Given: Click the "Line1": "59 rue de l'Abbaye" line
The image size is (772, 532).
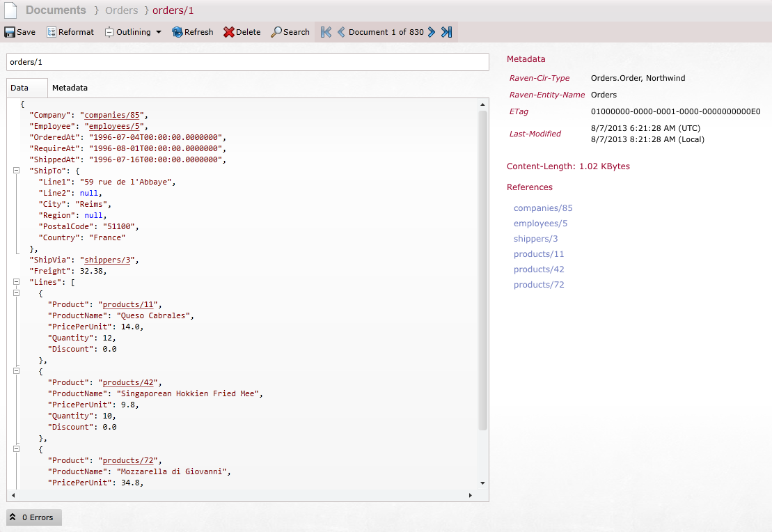Looking at the screenshot, I should pyautogui.click(x=107, y=182).
